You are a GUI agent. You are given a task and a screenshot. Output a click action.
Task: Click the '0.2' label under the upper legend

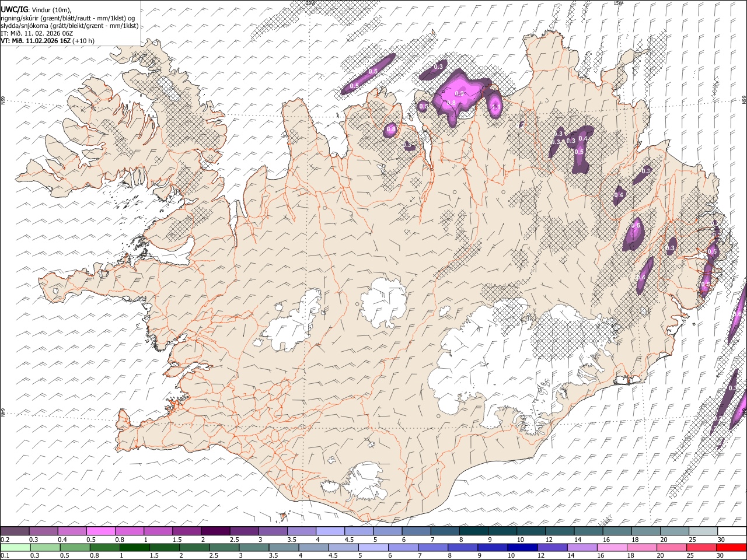[x=5, y=540]
